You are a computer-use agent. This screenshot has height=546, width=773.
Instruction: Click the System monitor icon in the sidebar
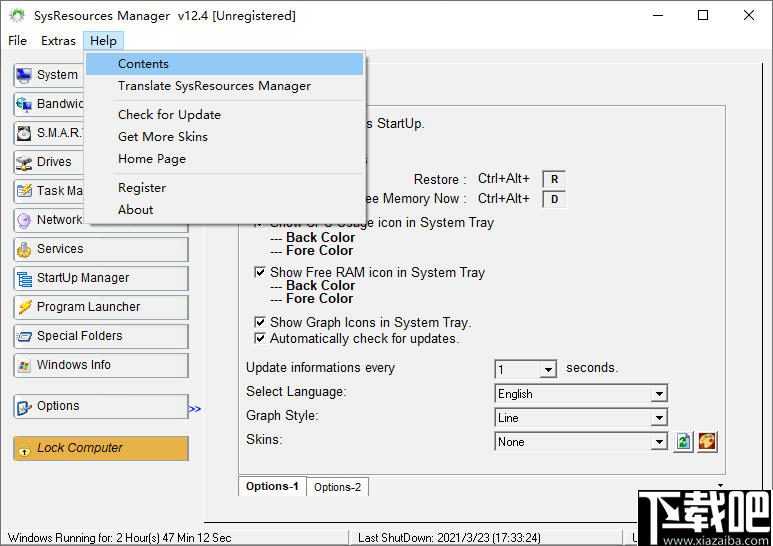(24, 75)
